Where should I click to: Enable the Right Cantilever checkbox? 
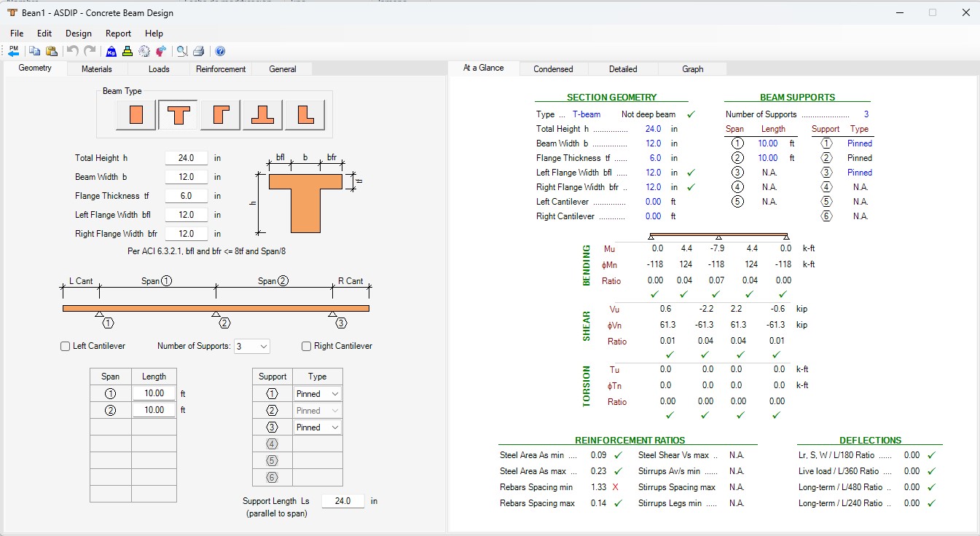coord(306,346)
